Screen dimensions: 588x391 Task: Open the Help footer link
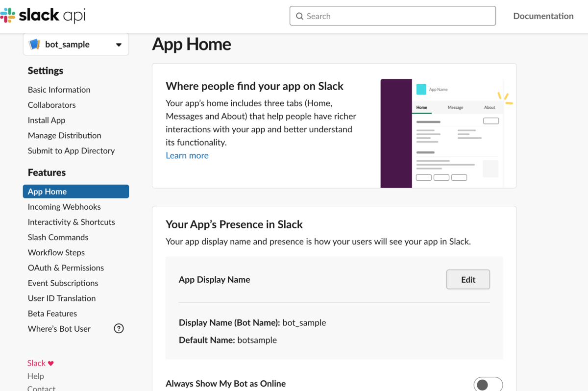[x=35, y=376]
